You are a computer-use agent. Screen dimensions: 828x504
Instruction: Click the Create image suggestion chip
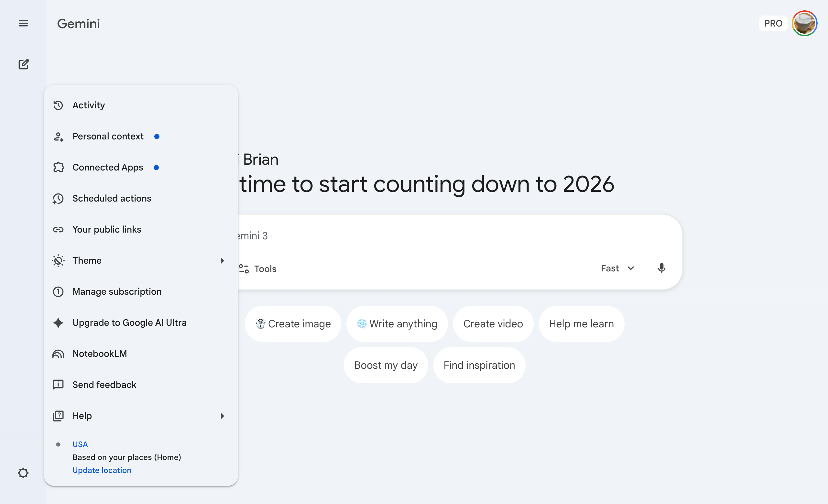tap(293, 323)
